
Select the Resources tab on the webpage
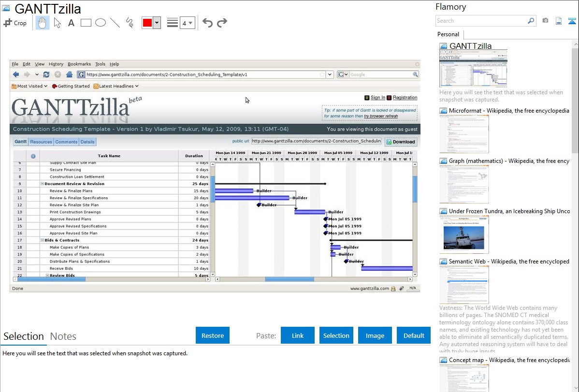tap(41, 142)
